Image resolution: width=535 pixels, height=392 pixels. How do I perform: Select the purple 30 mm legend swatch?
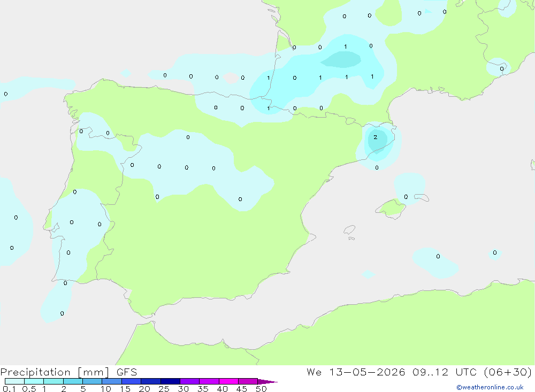[x=190, y=381]
